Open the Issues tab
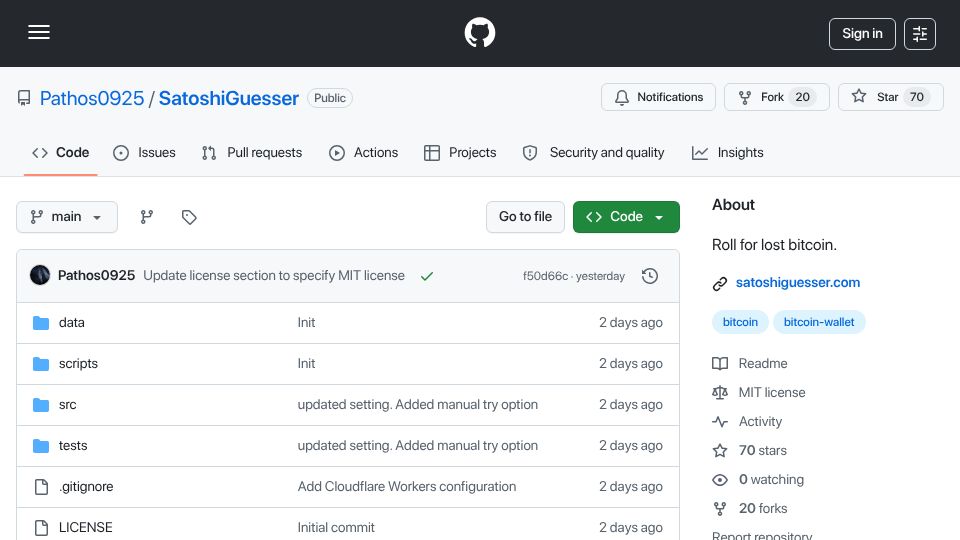The image size is (960, 540). pos(144,152)
